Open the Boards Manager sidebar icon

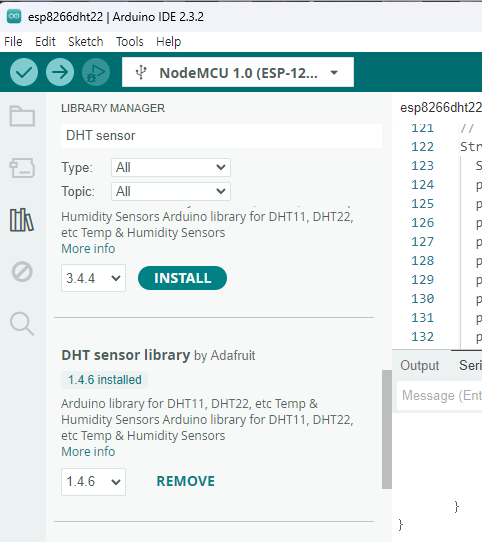22,168
